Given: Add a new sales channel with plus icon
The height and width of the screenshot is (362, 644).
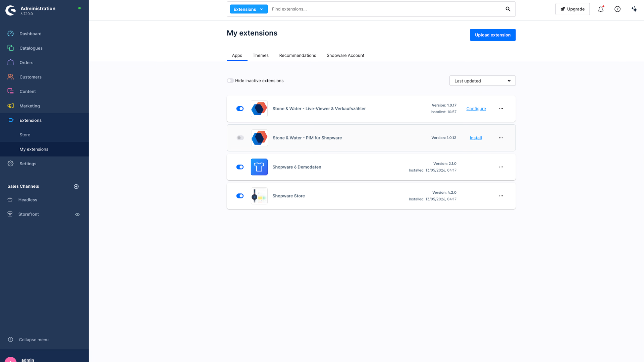Looking at the screenshot, I should coord(76,186).
